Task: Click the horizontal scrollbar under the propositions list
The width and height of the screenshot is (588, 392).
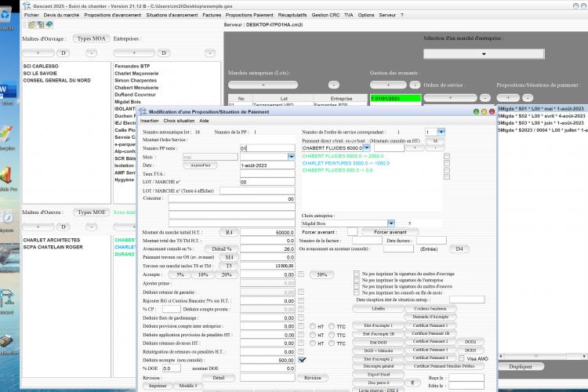Action: tap(543, 356)
